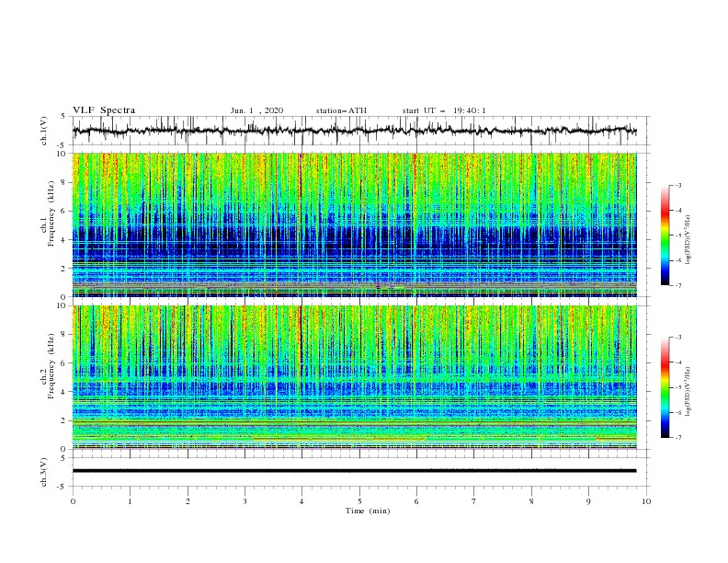Click the upper color scale bar beside ch.1
Viewport: 728px width, 563px height.
(665, 236)
